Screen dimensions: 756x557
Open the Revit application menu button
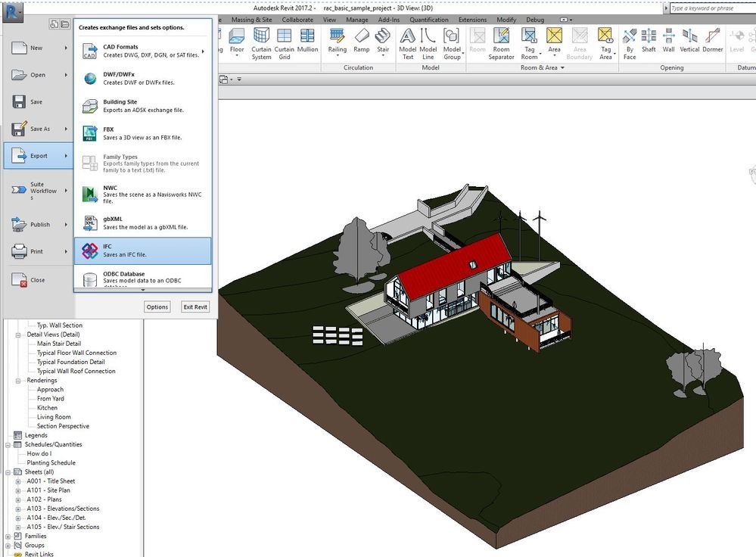tap(13, 12)
